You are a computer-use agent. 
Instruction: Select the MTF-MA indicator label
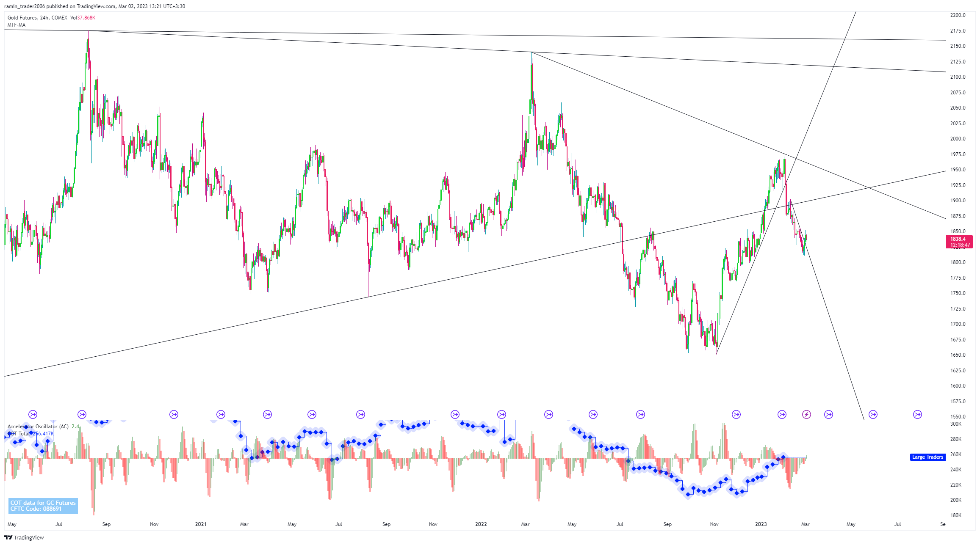click(x=17, y=25)
